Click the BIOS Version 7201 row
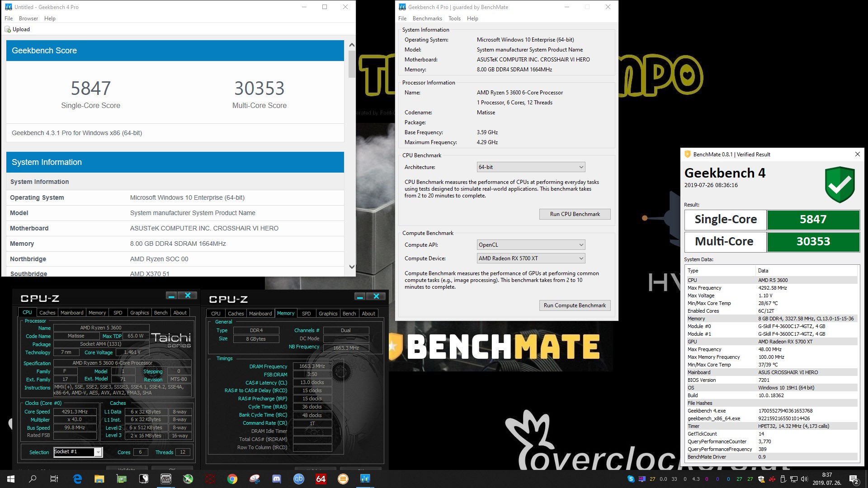Screen dimensions: 868x488 pos(771,380)
